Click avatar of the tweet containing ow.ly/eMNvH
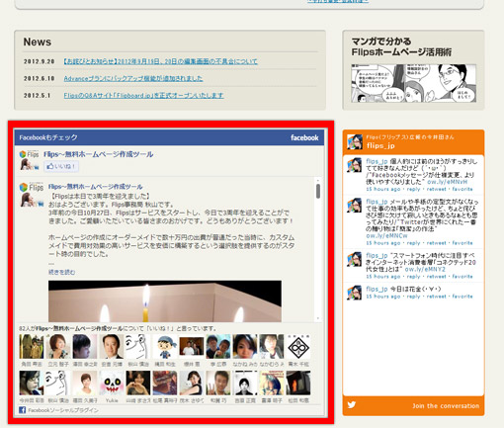The height and width of the screenshot is (428, 504). [355, 165]
